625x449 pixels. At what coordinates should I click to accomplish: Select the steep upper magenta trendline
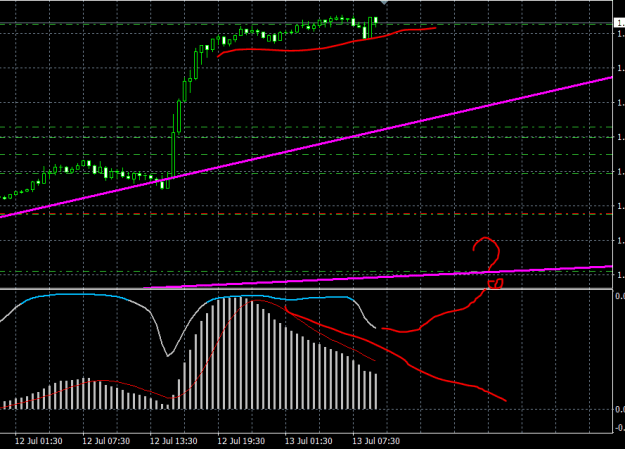click(x=306, y=148)
